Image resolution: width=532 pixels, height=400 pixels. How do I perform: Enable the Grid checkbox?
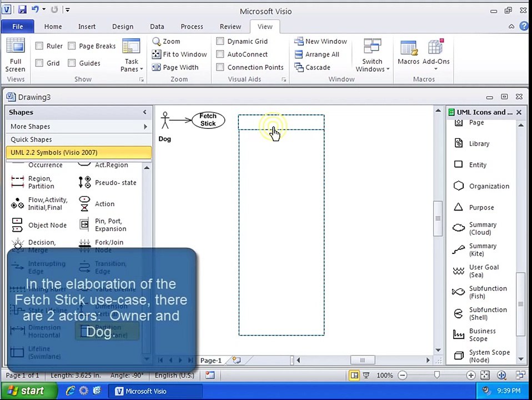click(39, 63)
